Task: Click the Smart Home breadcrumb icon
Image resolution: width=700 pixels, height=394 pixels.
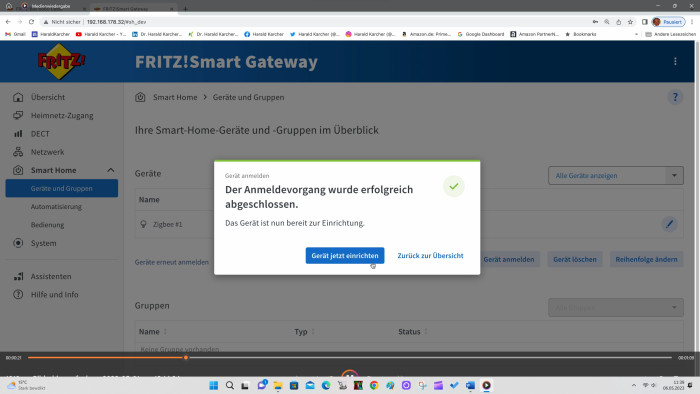Action: [x=140, y=97]
